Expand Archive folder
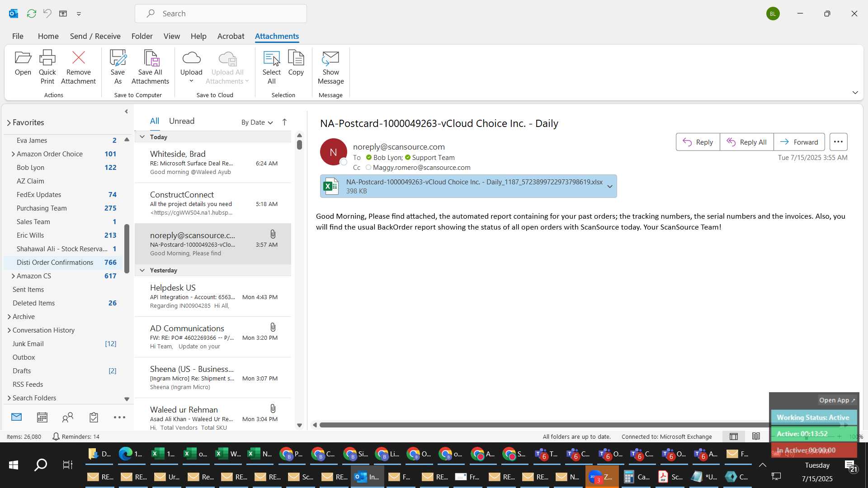The width and height of the screenshot is (868, 488). tap(9, 316)
